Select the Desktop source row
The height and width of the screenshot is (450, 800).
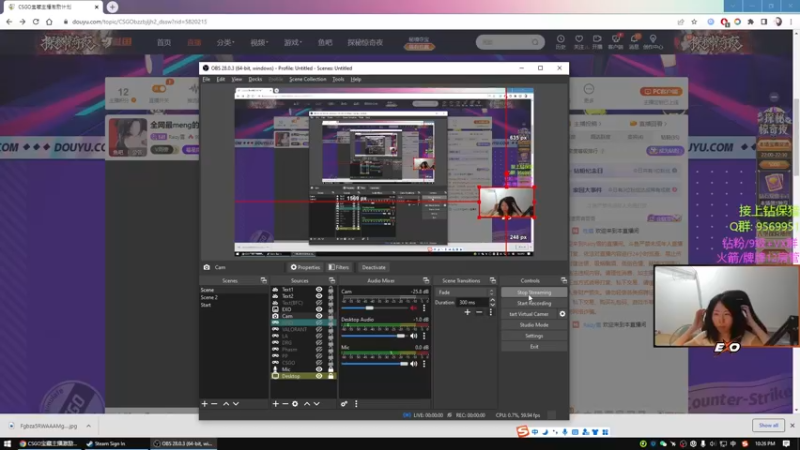coord(303,376)
